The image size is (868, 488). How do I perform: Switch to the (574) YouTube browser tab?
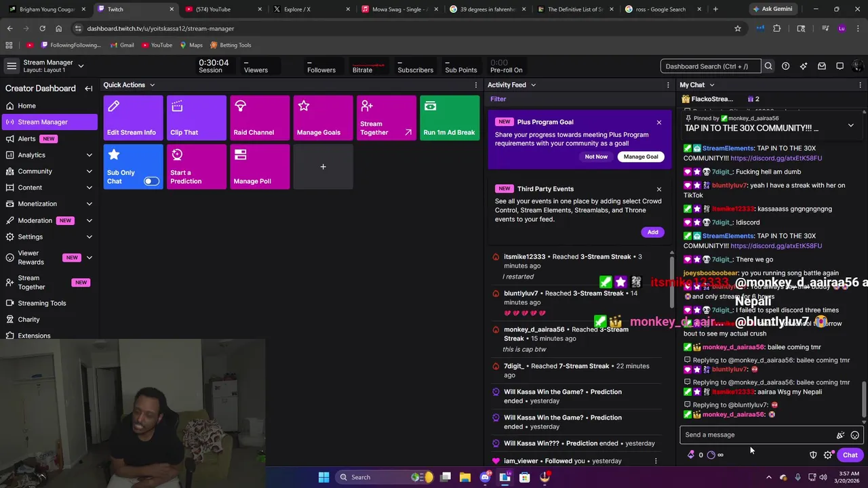pyautogui.click(x=223, y=9)
